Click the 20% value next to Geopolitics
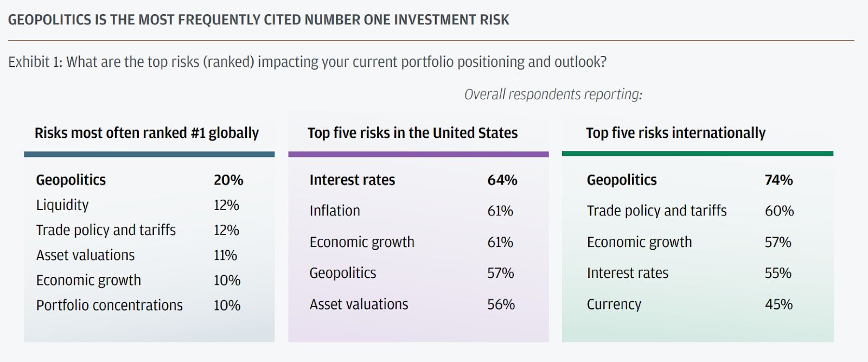The image size is (868, 362). point(228,180)
